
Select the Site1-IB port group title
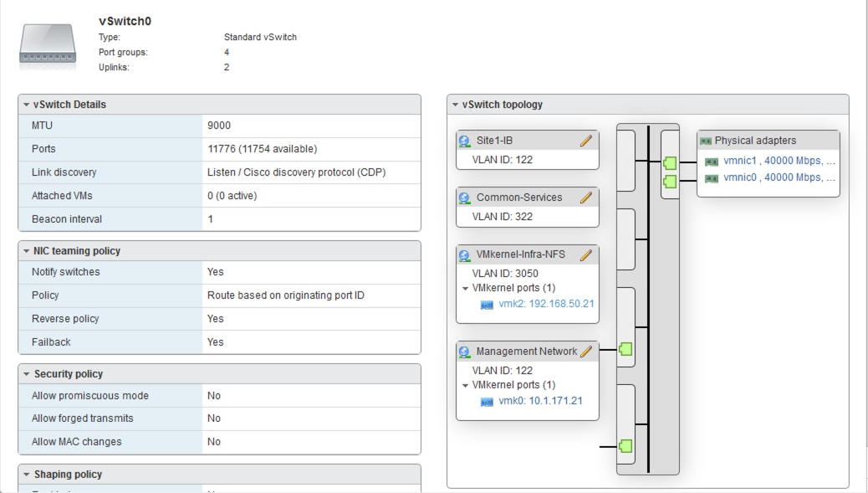(494, 141)
